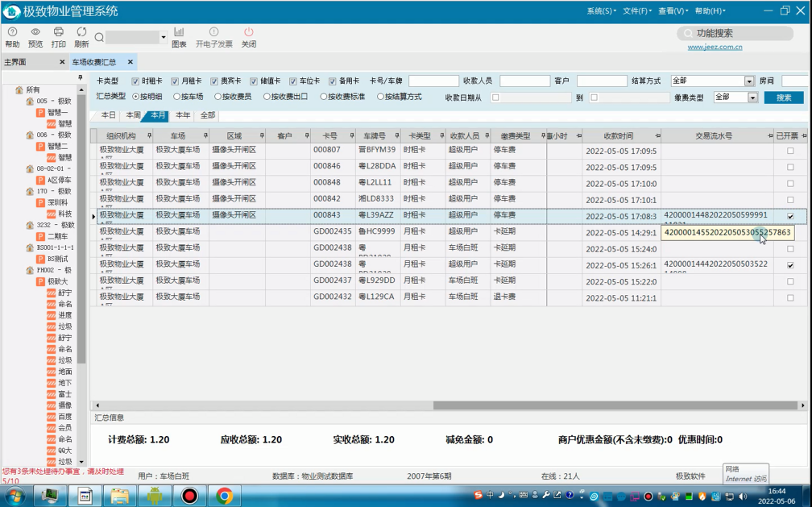Switch to the 本周 date tab
Image resolution: width=812 pixels, height=507 pixels.
(x=133, y=115)
